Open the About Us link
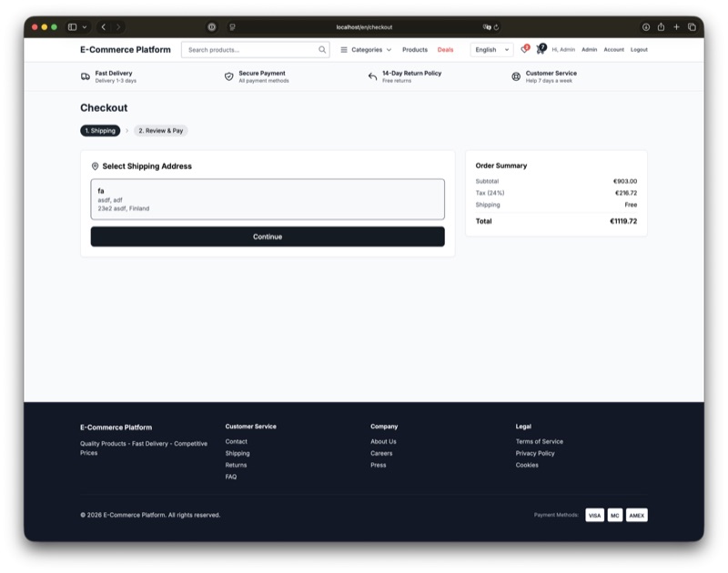The width and height of the screenshot is (728, 573). (383, 442)
